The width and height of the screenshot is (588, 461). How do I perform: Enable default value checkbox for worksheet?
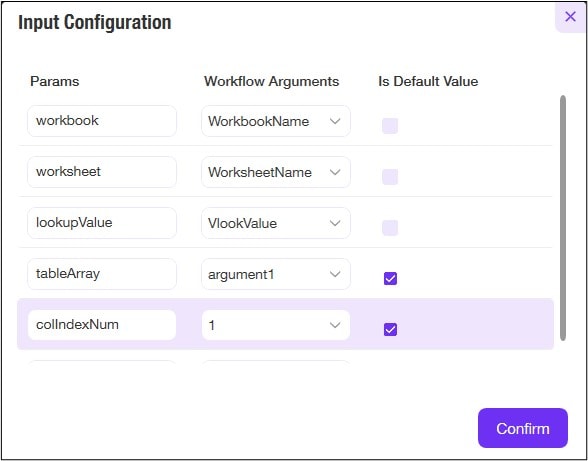pyautogui.click(x=390, y=177)
